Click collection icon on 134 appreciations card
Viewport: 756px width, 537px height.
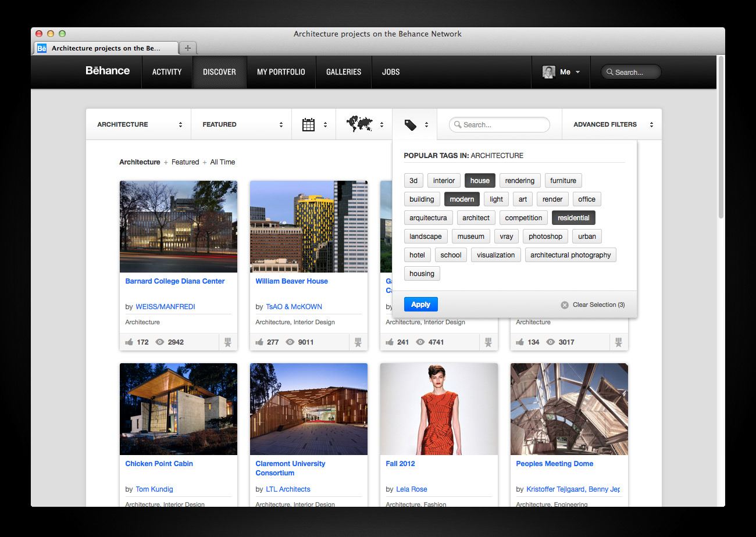[x=618, y=342]
